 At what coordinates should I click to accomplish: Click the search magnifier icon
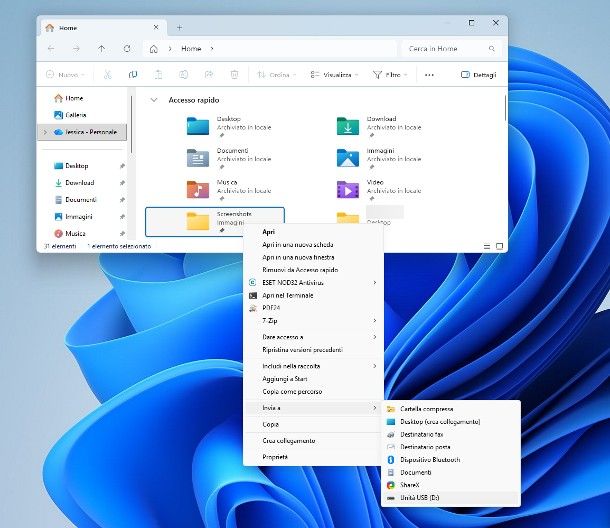492,49
